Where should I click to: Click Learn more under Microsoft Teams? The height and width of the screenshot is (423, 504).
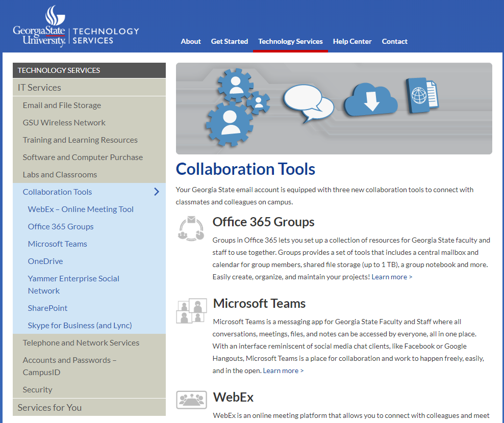pyautogui.click(x=283, y=371)
